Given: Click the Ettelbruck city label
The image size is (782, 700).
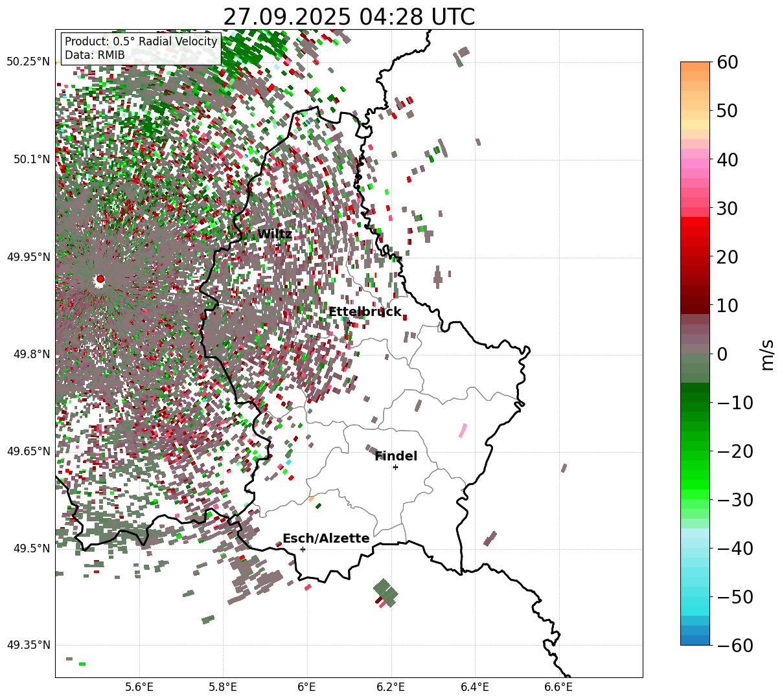Looking at the screenshot, I should pos(365,312).
